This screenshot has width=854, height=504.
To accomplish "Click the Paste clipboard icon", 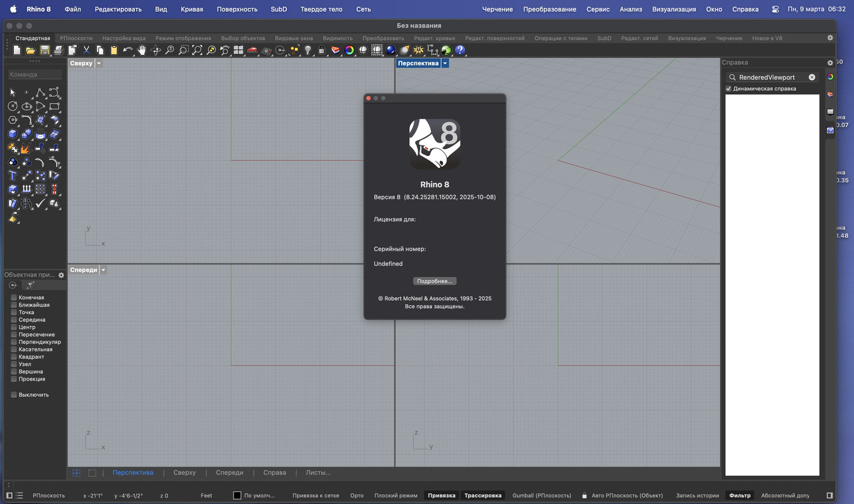I will [x=114, y=50].
